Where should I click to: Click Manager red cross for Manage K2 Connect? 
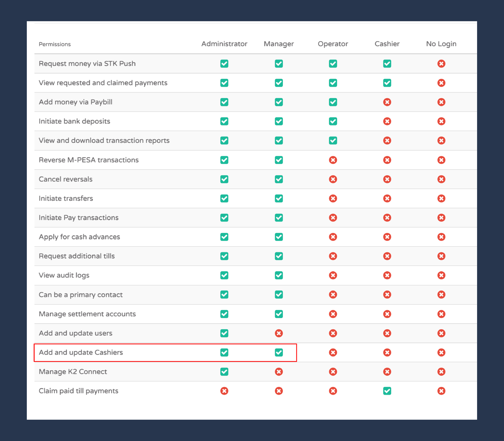pos(279,372)
